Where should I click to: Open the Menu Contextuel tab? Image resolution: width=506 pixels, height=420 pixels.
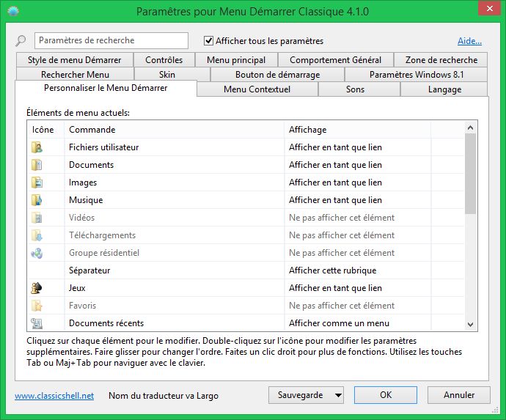(257, 89)
